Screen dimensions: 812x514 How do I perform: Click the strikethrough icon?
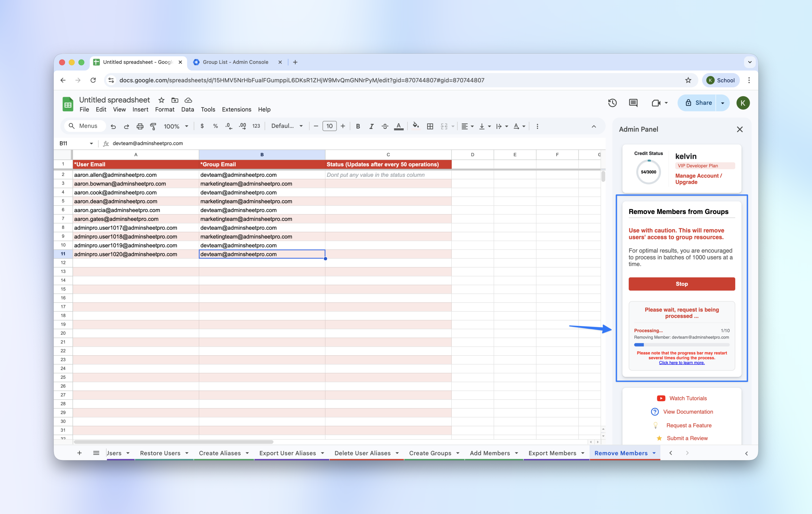click(x=385, y=126)
